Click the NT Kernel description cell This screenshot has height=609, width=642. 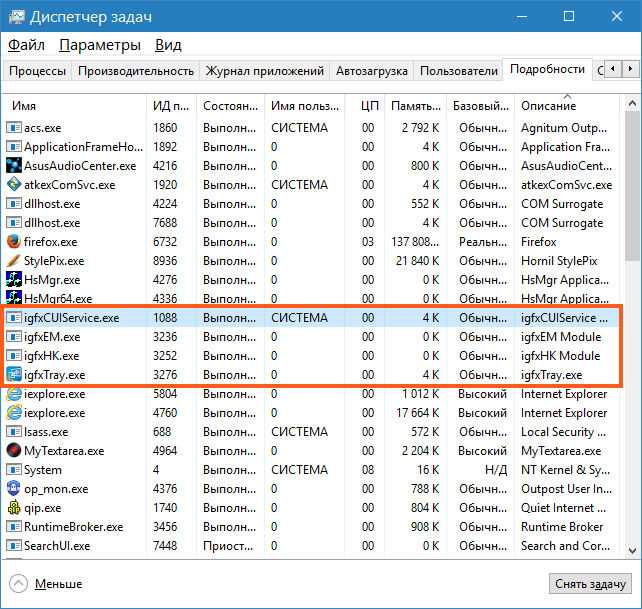565,469
